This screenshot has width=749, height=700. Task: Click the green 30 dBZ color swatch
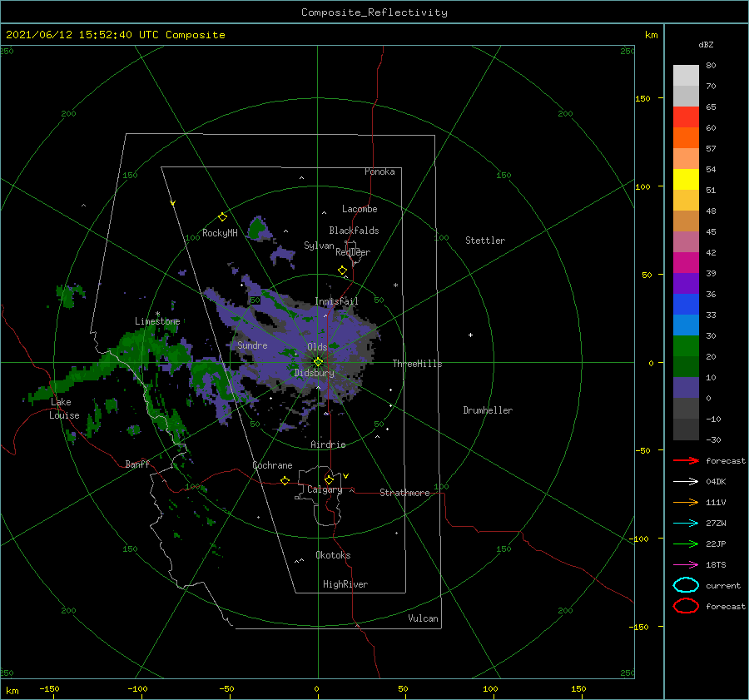pyautogui.click(x=686, y=346)
